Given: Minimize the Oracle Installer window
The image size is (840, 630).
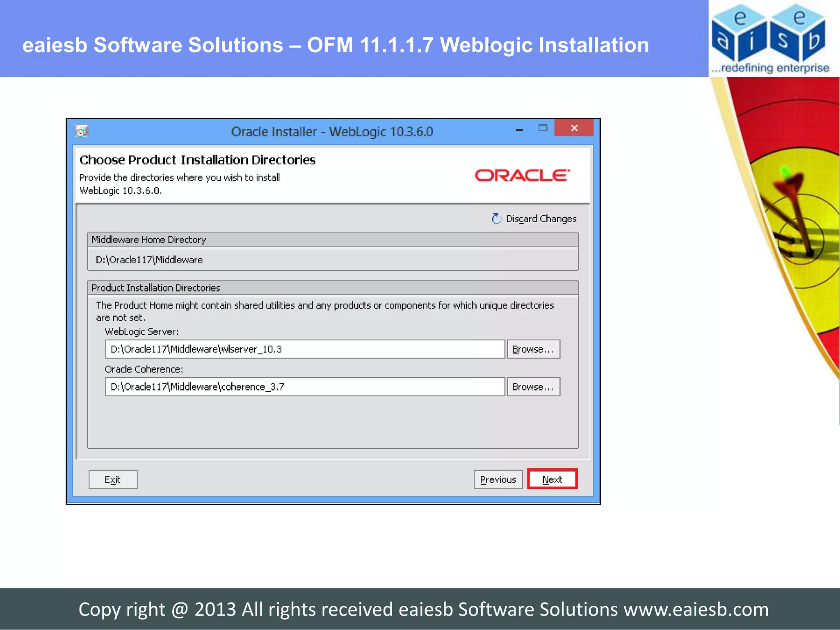Looking at the screenshot, I should tap(519, 130).
